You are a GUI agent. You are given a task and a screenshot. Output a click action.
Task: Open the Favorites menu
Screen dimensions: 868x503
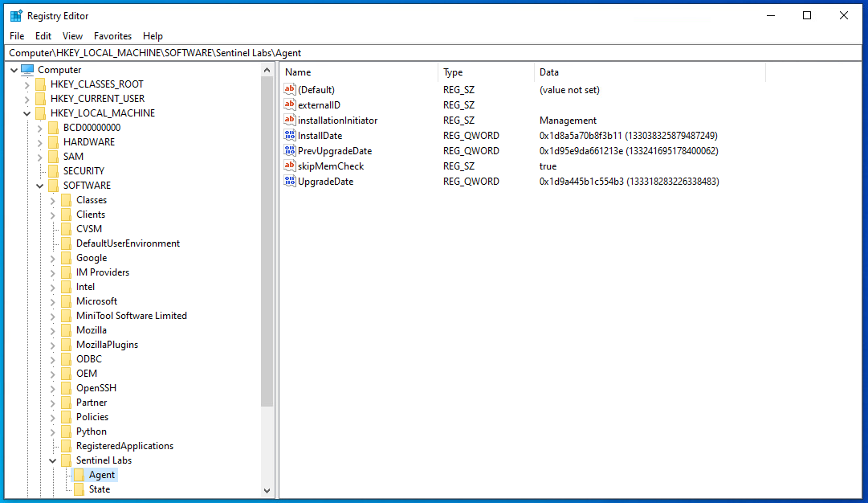tap(113, 36)
